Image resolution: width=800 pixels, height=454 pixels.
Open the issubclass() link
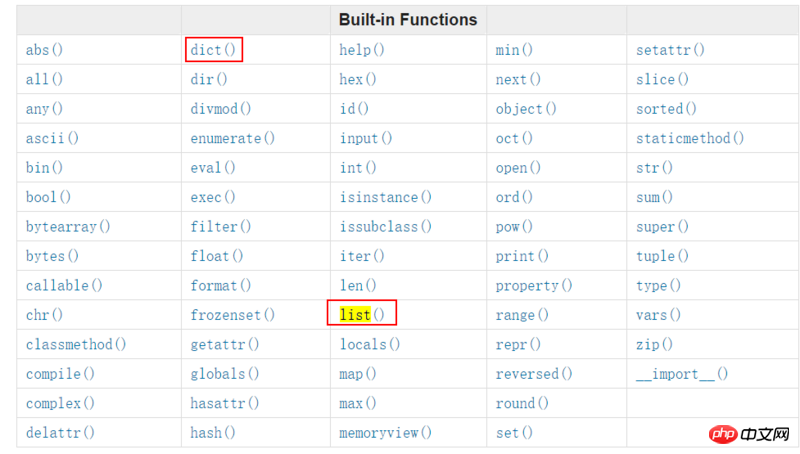pos(385,227)
